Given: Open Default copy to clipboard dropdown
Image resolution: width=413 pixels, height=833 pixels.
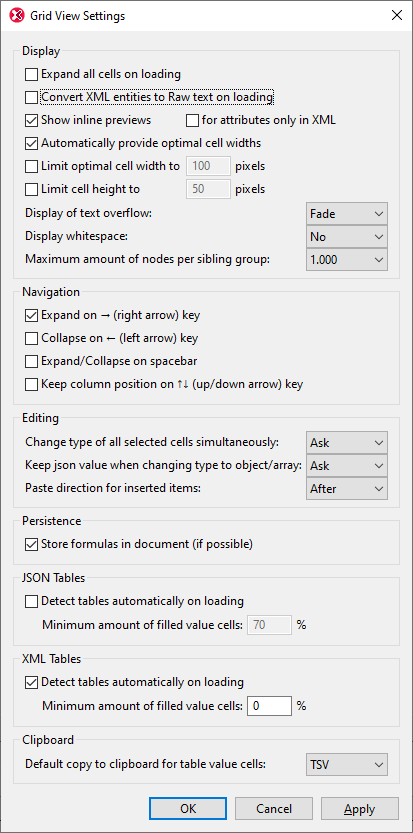Looking at the screenshot, I should tap(347, 765).
